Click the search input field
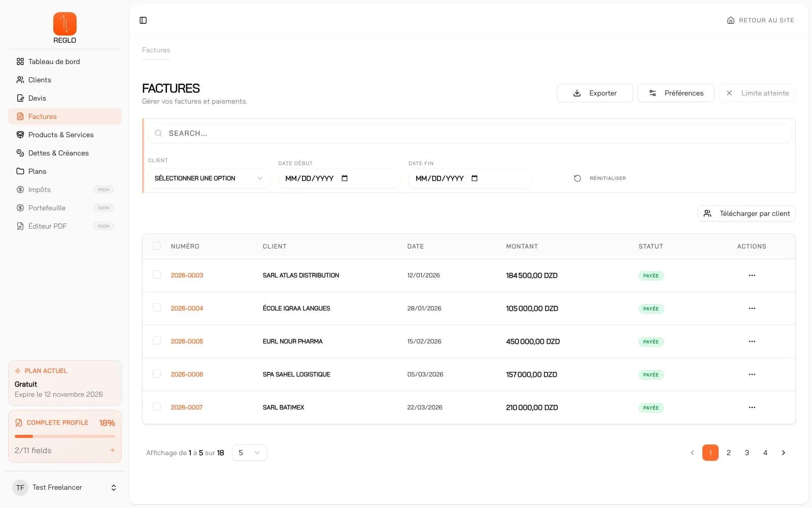This screenshot has width=812, height=508. tap(469, 133)
